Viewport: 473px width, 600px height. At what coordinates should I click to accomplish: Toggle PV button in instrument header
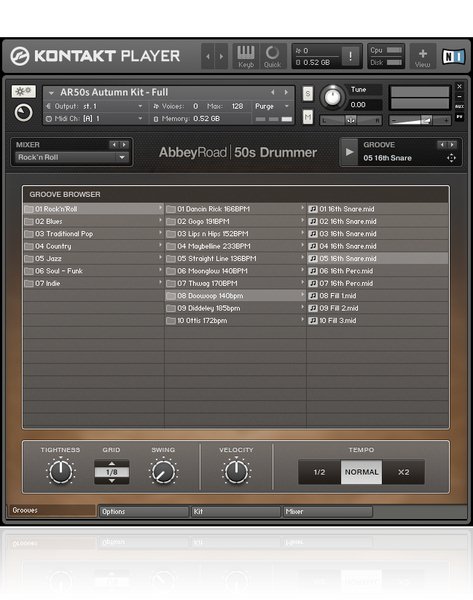(x=460, y=116)
